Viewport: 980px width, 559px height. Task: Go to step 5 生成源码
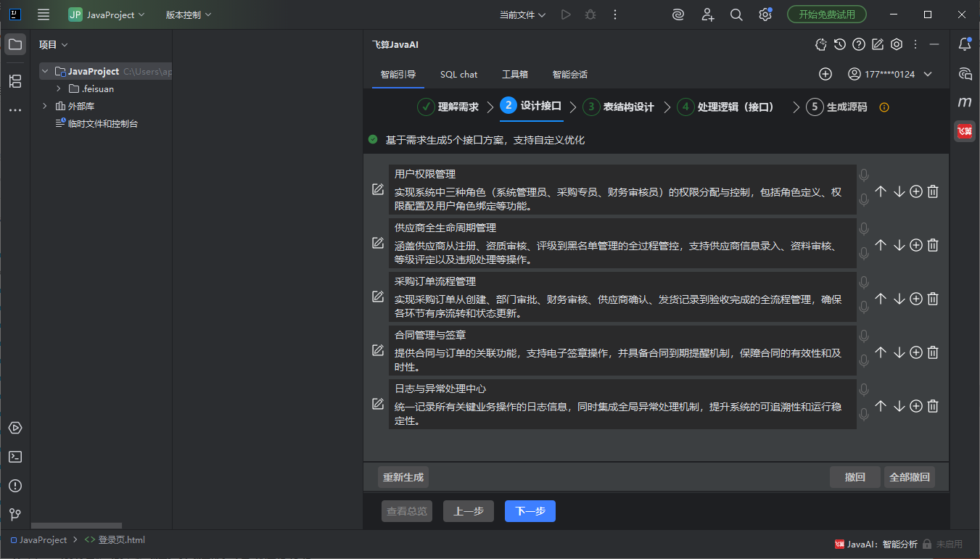[x=837, y=107]
